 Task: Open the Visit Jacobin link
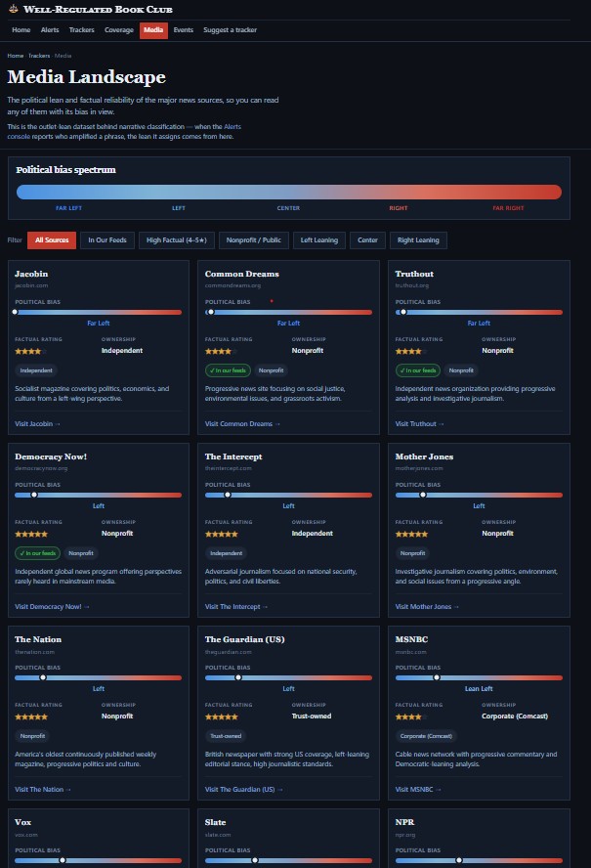[x=37, y=424]
